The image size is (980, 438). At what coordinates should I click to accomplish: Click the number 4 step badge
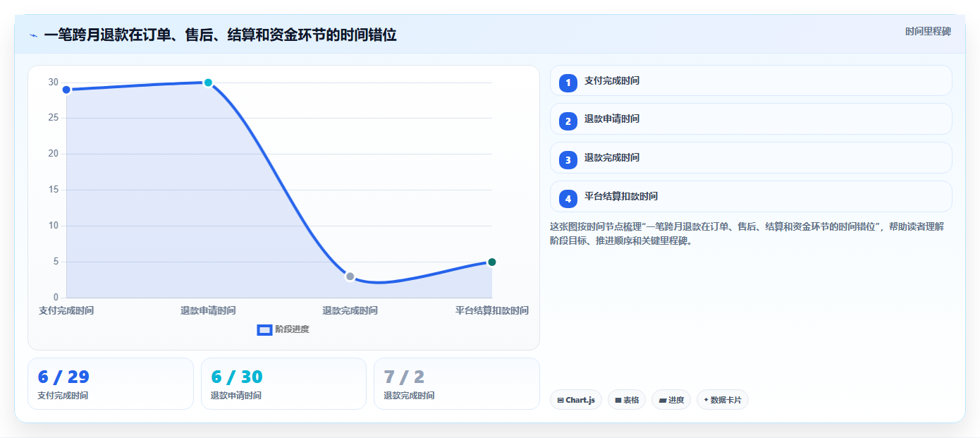tap(568, 199)
